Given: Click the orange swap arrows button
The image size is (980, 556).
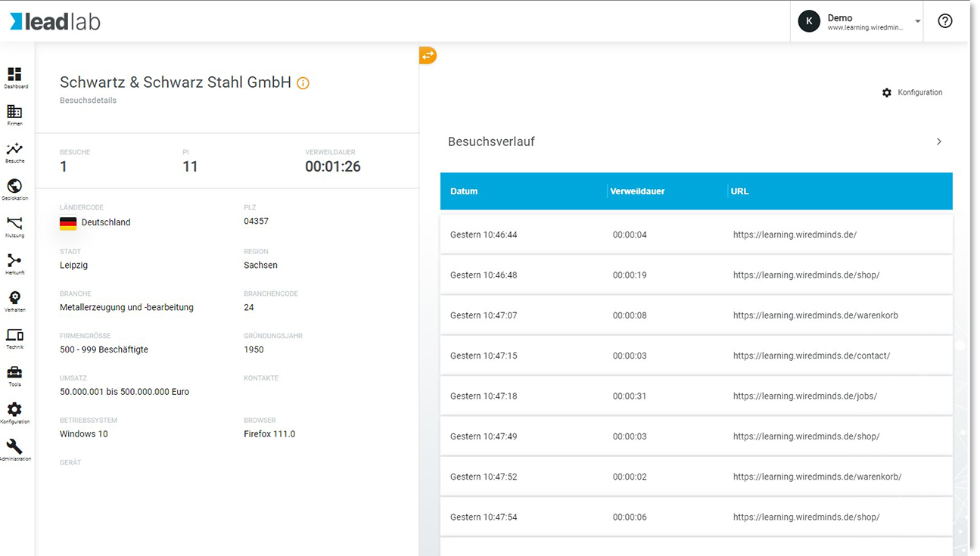Looking at the screenshot, I should click(428, 55).
